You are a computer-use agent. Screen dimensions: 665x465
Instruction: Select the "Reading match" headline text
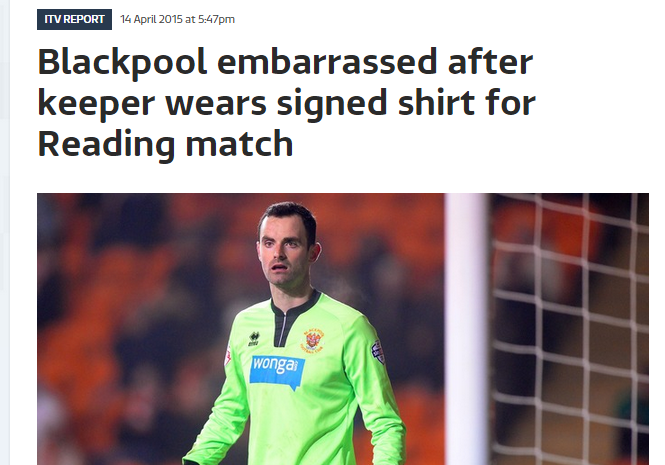(x=165, y=144)
